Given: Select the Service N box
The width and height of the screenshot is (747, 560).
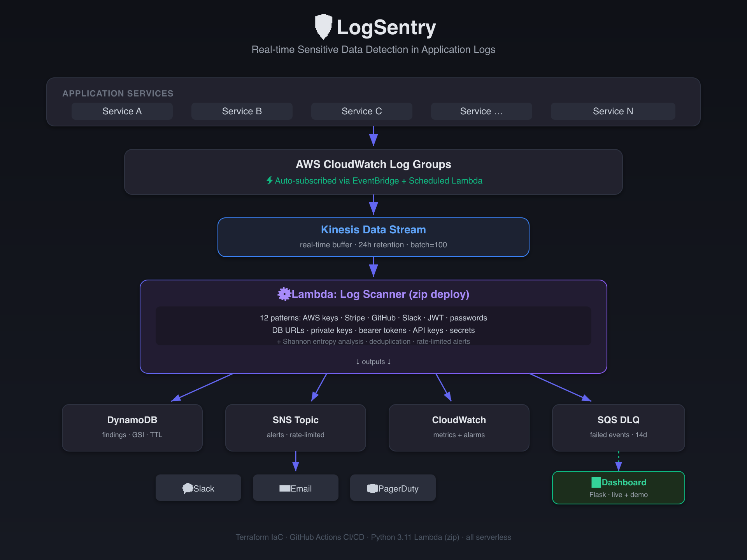Looking at the screenshot, I should point(613,111).
